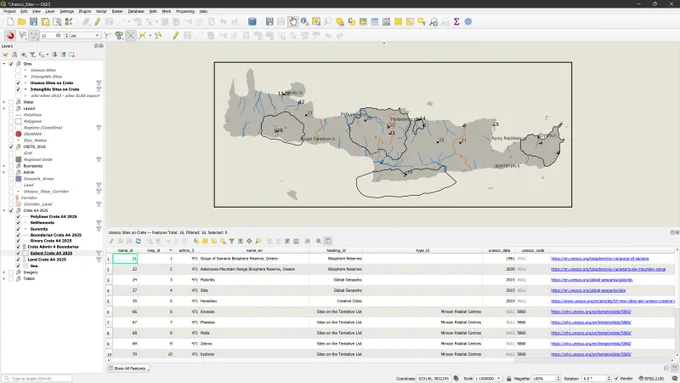
Task: Enable the Water group checkbox
Action: [x=11, y=102]
